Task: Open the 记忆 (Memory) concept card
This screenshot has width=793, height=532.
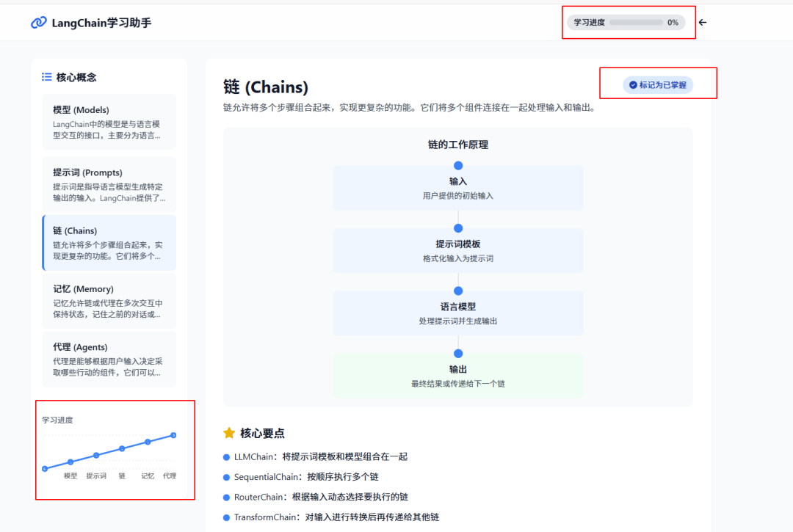Action: click(109, 301)
